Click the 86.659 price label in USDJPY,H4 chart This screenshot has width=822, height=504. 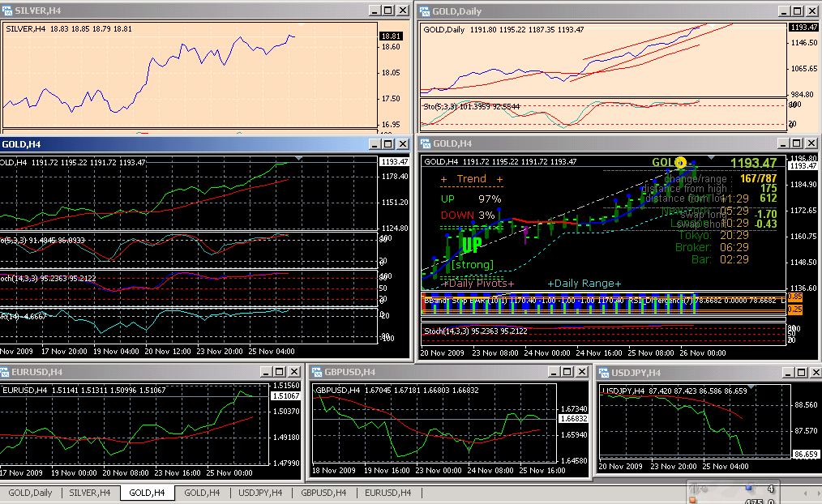tap(806, 455)
